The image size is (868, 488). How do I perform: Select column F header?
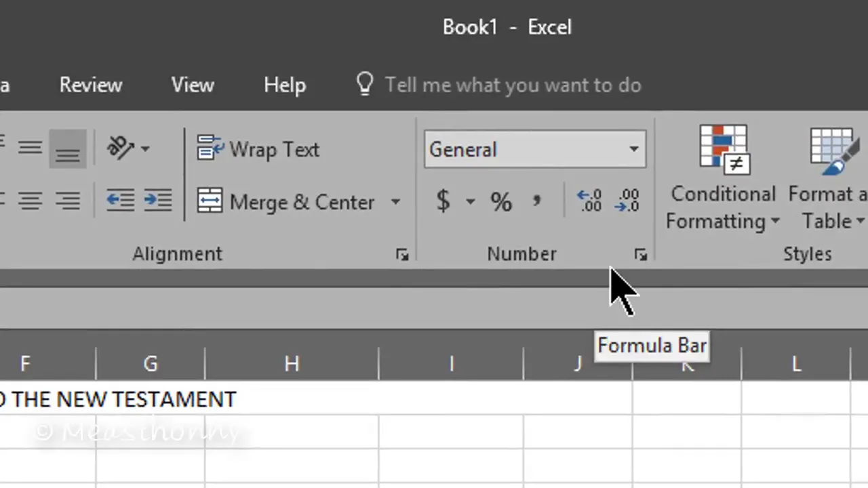[47, 364]
